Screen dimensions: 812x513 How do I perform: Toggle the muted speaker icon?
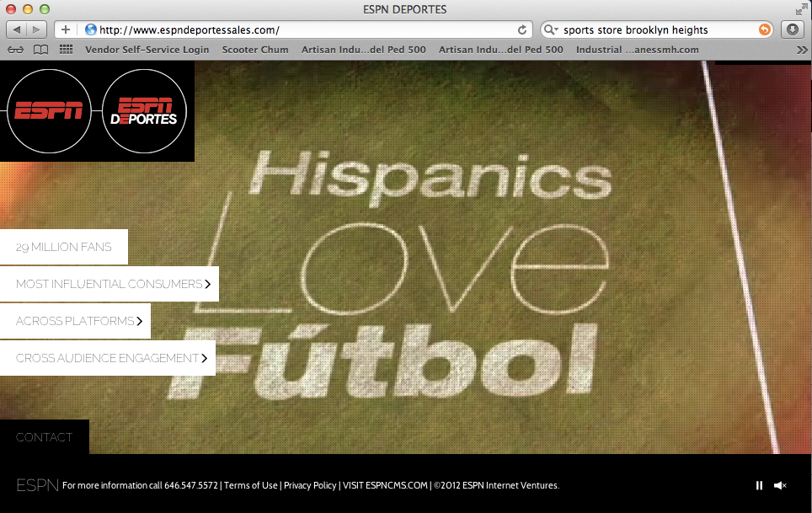coord(780,485)
